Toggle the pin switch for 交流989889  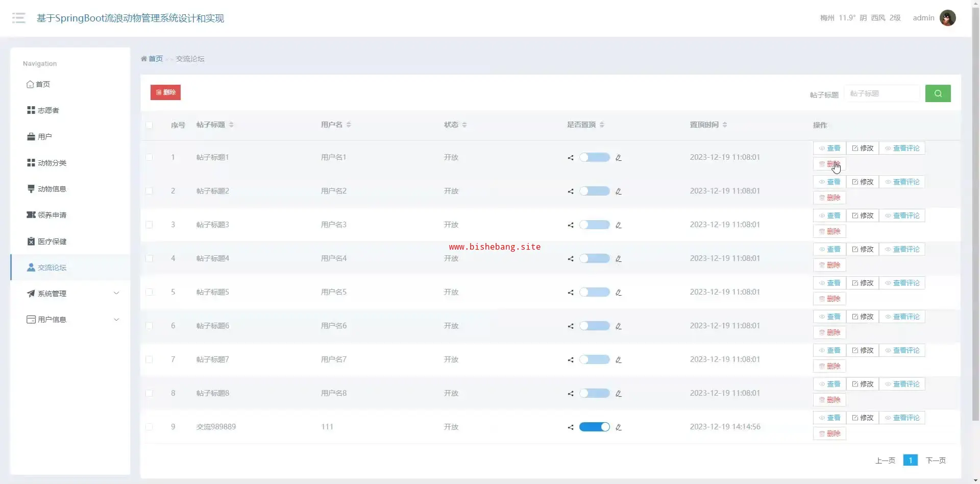(594, 427)
